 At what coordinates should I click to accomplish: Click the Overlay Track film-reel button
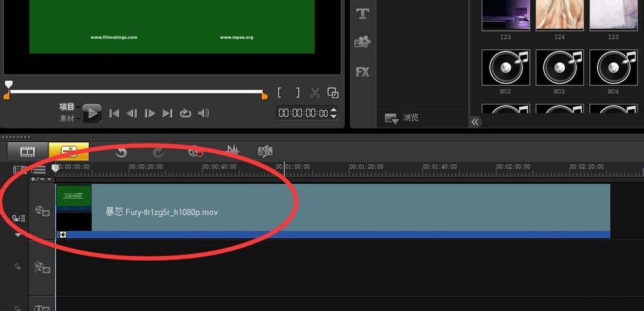43,267
